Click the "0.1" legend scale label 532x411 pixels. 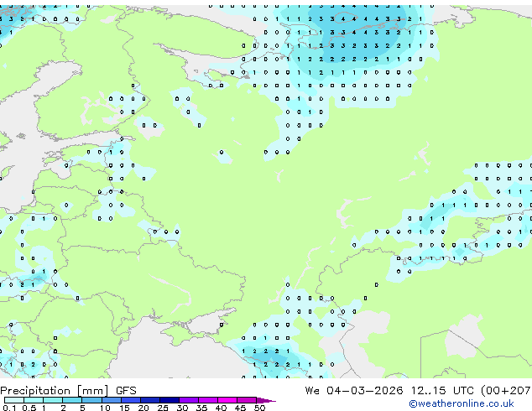point(9,408)
